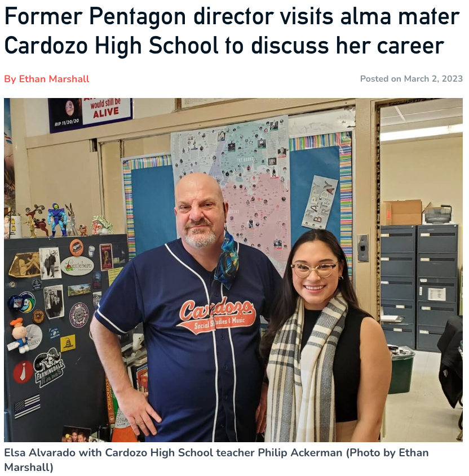Click the black and white flag magnet
Image resolution: width=469 pixels, height=476 pixels.
click(27, 406)
